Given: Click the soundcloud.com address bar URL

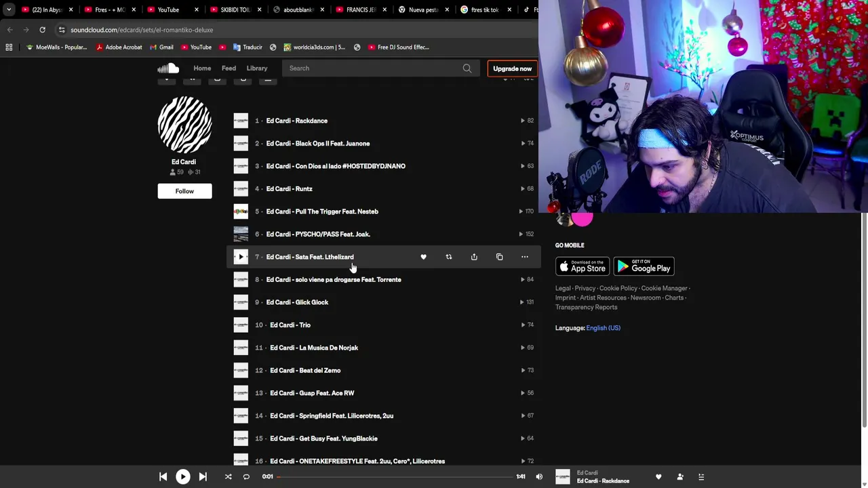Looking at the screenshot, I should click(x=142, y=30).
